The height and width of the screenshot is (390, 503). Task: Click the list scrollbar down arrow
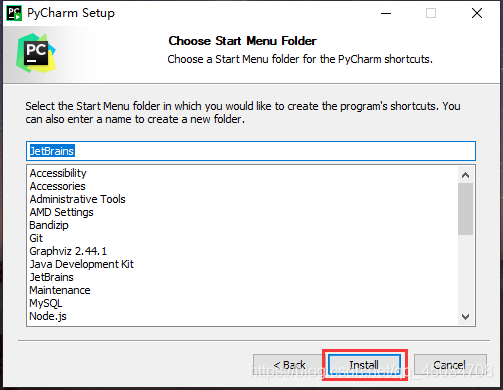(465, 317)
